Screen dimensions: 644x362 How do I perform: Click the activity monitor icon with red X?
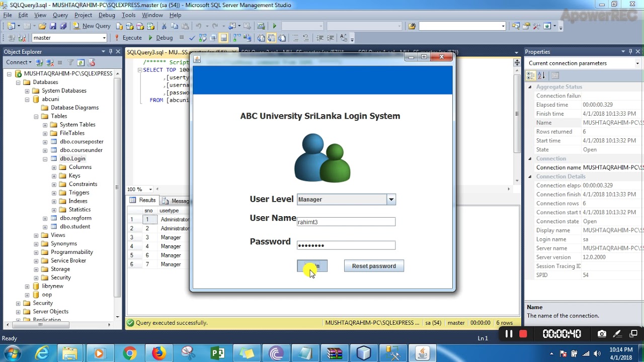(91, 62)
